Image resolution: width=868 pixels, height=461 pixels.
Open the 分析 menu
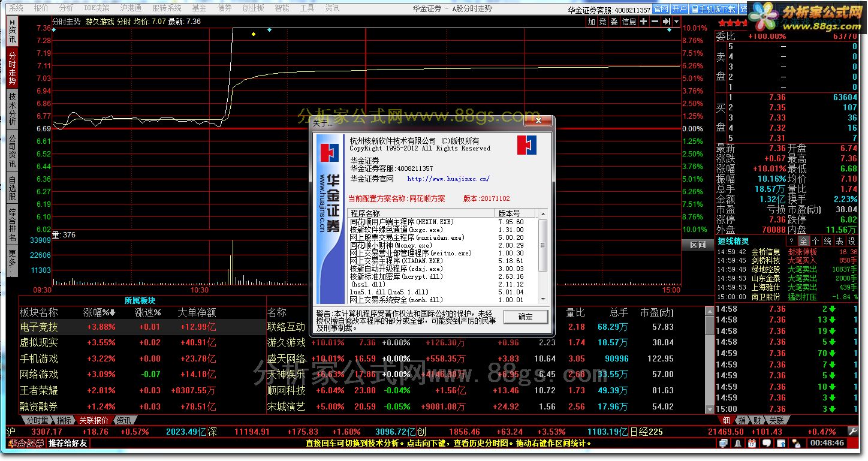point(67,8)
